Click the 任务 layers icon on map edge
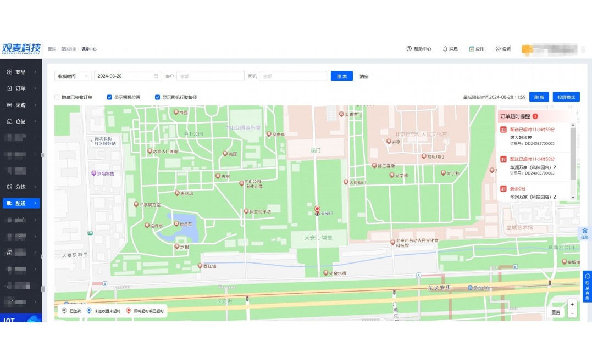 click(x=584, y=231)
